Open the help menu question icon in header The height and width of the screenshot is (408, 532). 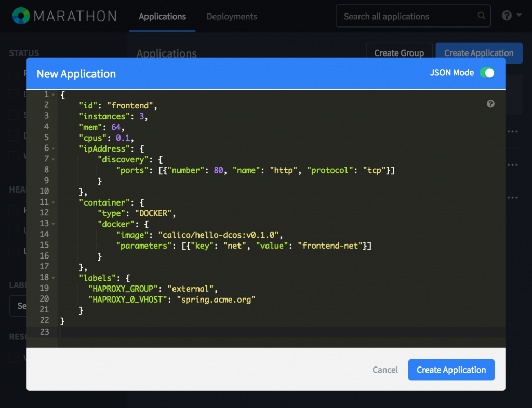pyautogui.click(x=507, y=15)
